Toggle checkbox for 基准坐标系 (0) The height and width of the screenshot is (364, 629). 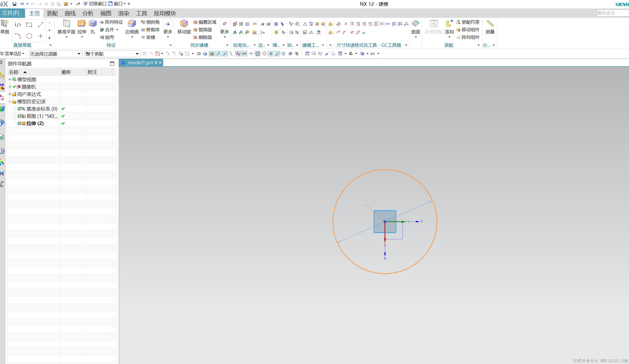(x=19, y=109)
